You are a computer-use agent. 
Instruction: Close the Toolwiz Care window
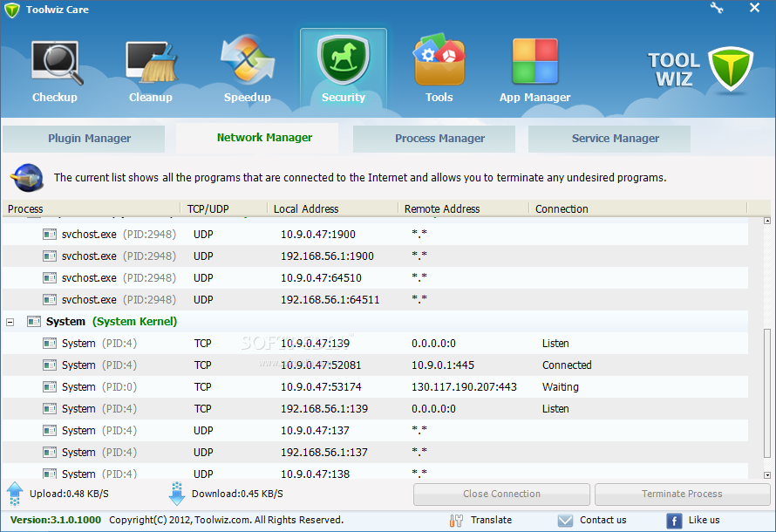coord(754,8)
